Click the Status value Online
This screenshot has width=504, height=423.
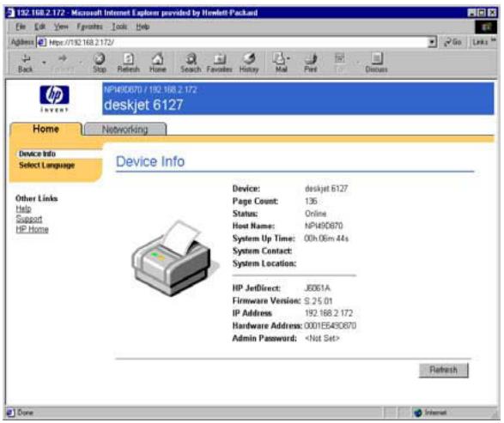[316, 214]
